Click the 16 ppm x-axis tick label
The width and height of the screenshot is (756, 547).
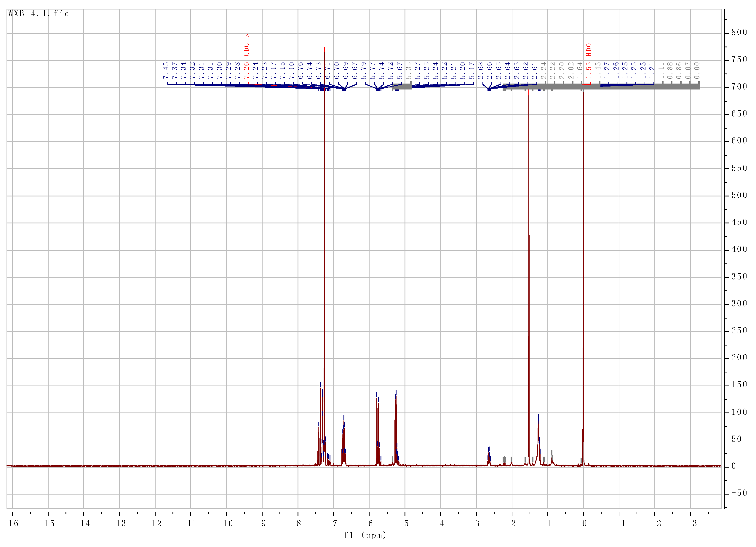[13, 523]
